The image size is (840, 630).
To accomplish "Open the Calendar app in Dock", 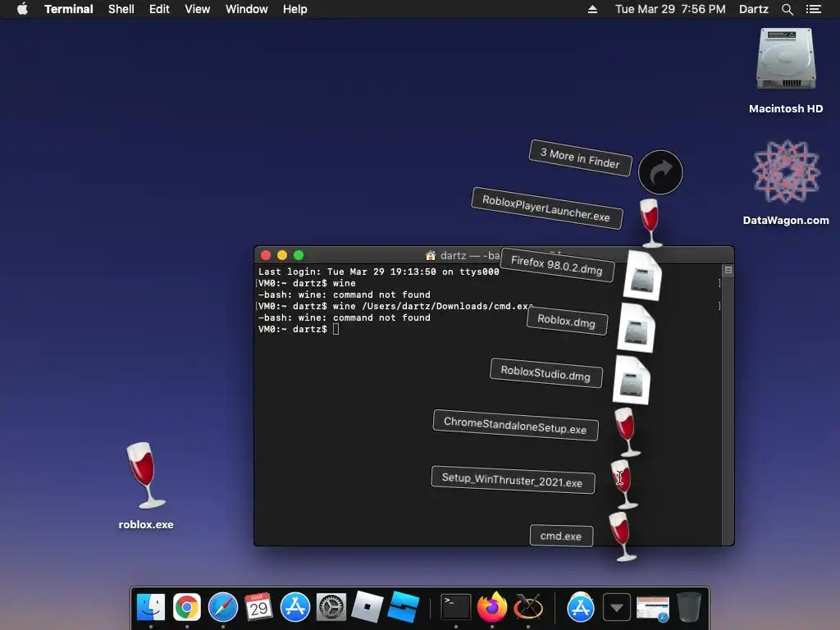I will [x=258, y=608].
